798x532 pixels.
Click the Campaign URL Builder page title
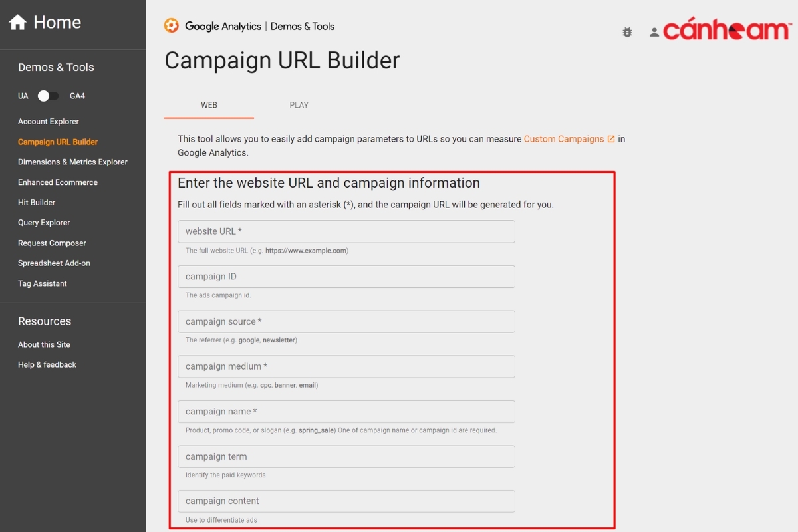point(282,61)
